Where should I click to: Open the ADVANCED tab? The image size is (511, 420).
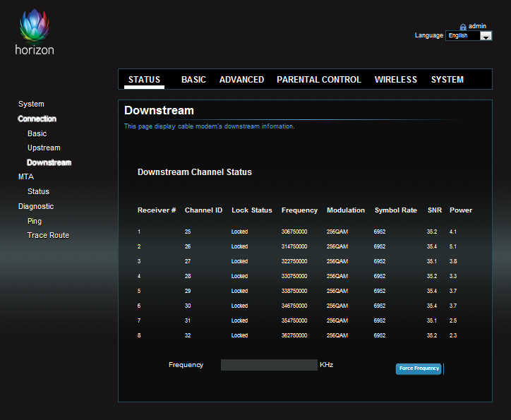pyautogui.click(x=241, y=80)
